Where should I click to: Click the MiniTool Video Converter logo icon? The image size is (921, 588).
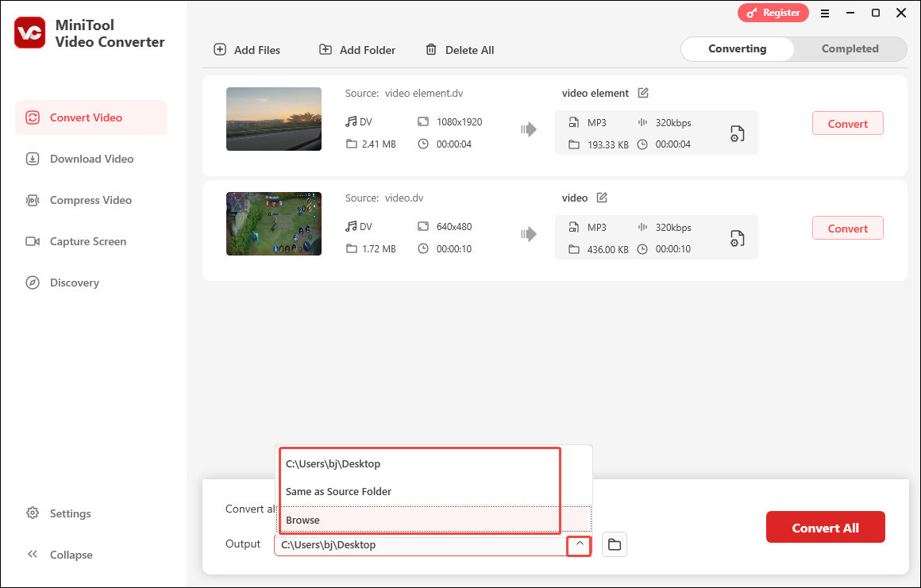tap(30, 33)
